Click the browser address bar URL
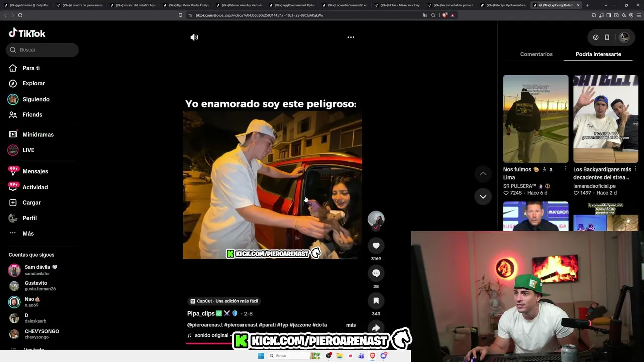This screenshot has height=362, width=644. point(259,15)
